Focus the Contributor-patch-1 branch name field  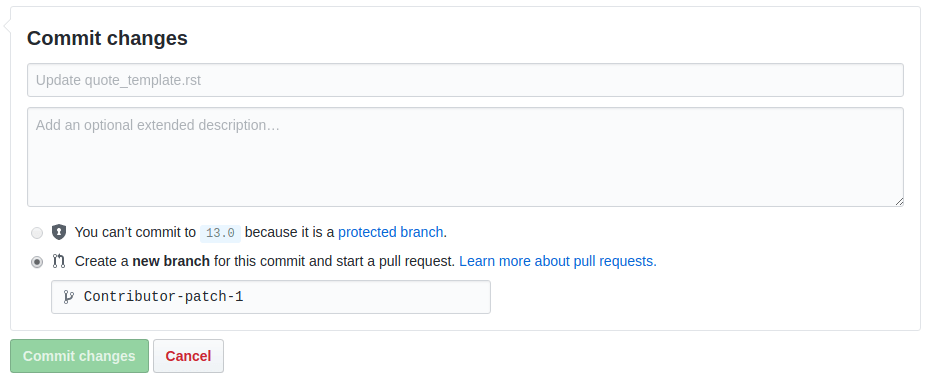tap(271, 297)
